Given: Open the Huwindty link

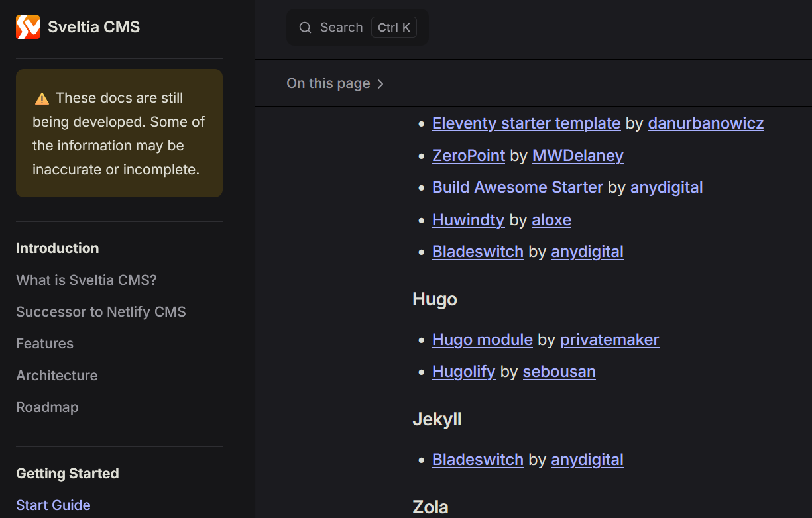Looking at the screenshot, I should pos(468,220).
